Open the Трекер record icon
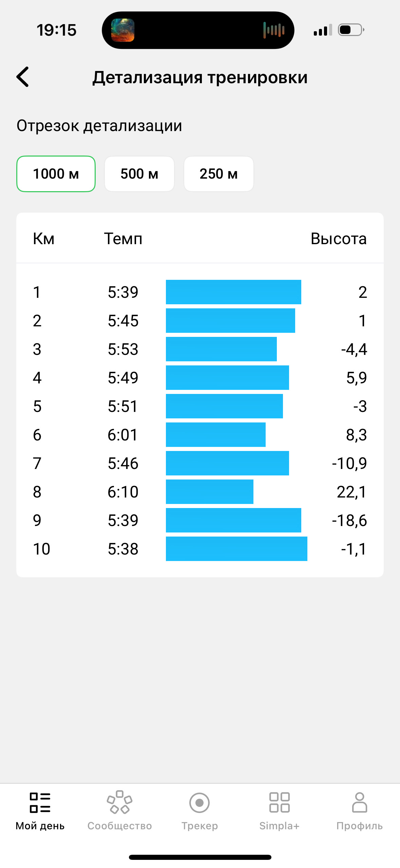Screen dimensions: 400x868 (x=199, y=803)
